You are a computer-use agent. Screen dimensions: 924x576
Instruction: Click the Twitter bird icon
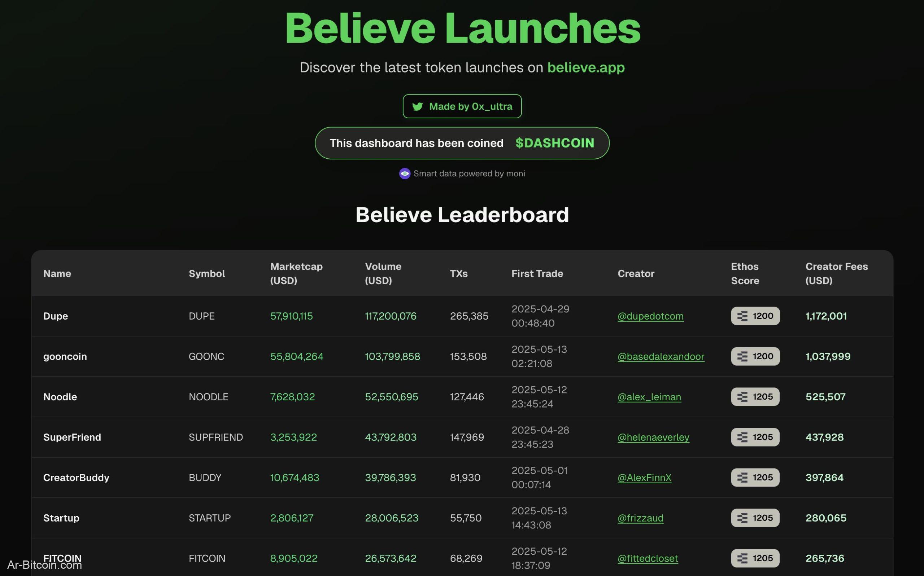(x=417, y=107)
